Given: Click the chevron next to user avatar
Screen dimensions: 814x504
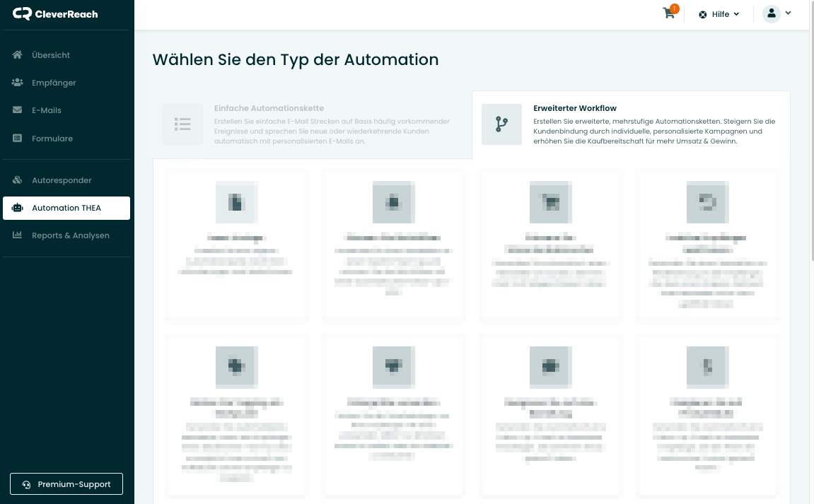Looking at the screenshot, I should pos(789,13).
